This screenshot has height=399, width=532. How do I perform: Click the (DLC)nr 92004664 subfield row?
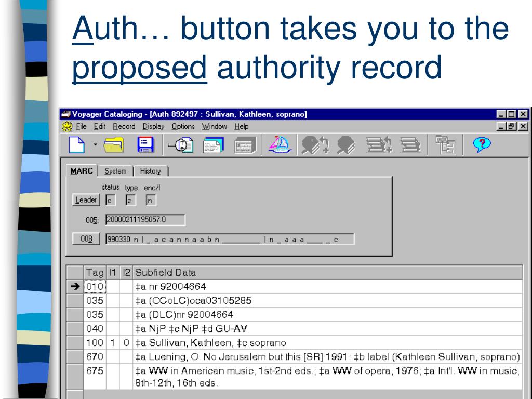click(327, 314)
